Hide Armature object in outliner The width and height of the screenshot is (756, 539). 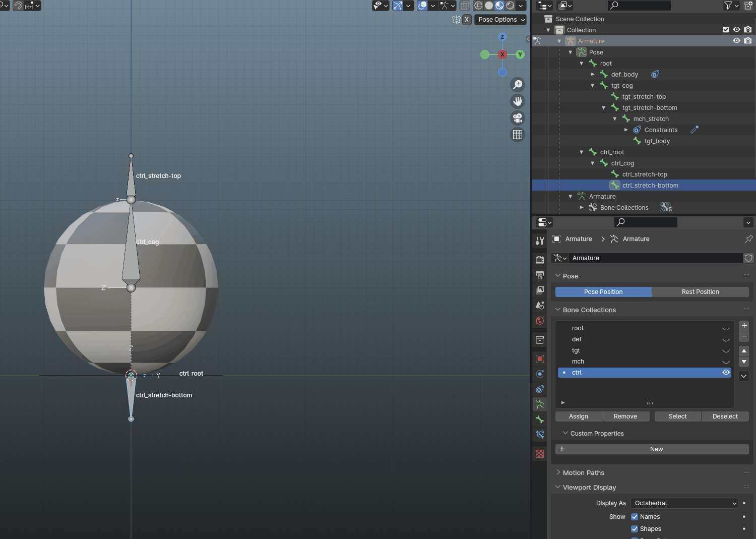(736, 41)
